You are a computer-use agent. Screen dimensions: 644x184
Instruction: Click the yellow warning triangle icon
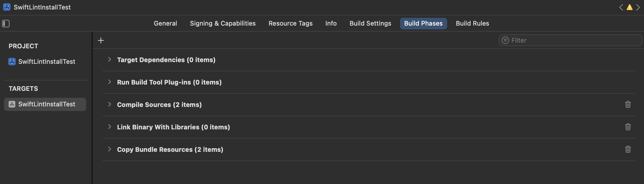click(630, 7)
